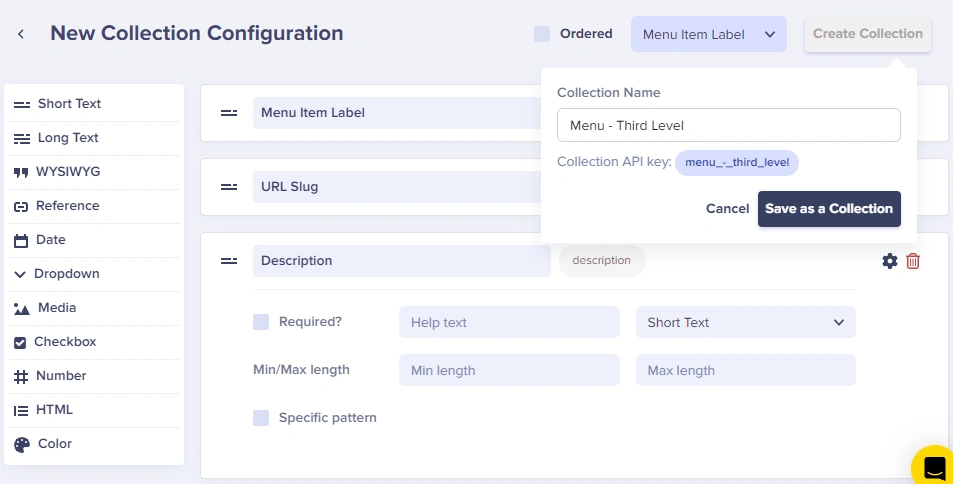
Task: Click Save as a Collection button
Action: [x=829, y=209]
